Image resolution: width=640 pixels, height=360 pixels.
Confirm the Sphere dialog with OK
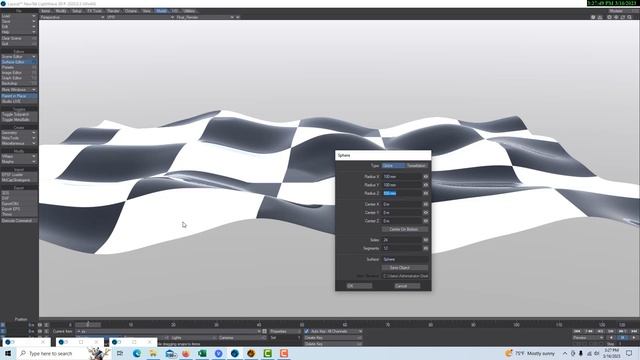(359, 286)
